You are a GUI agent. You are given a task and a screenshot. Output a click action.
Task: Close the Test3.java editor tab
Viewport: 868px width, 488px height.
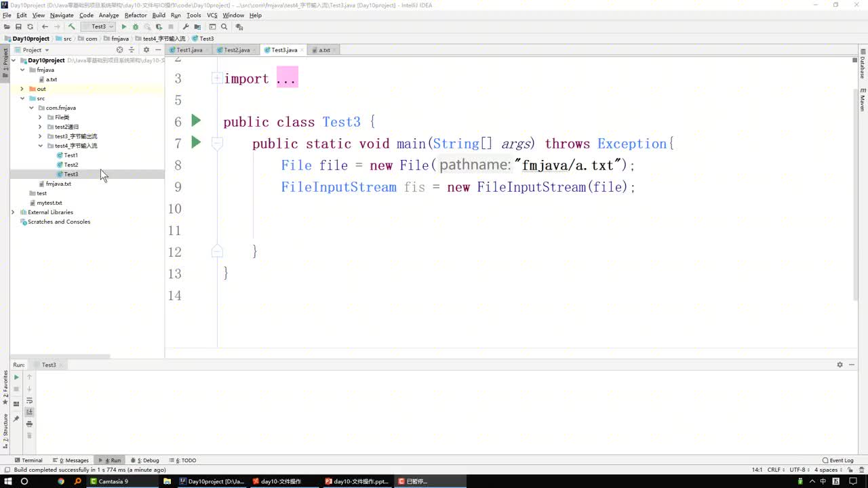(302, 50)
